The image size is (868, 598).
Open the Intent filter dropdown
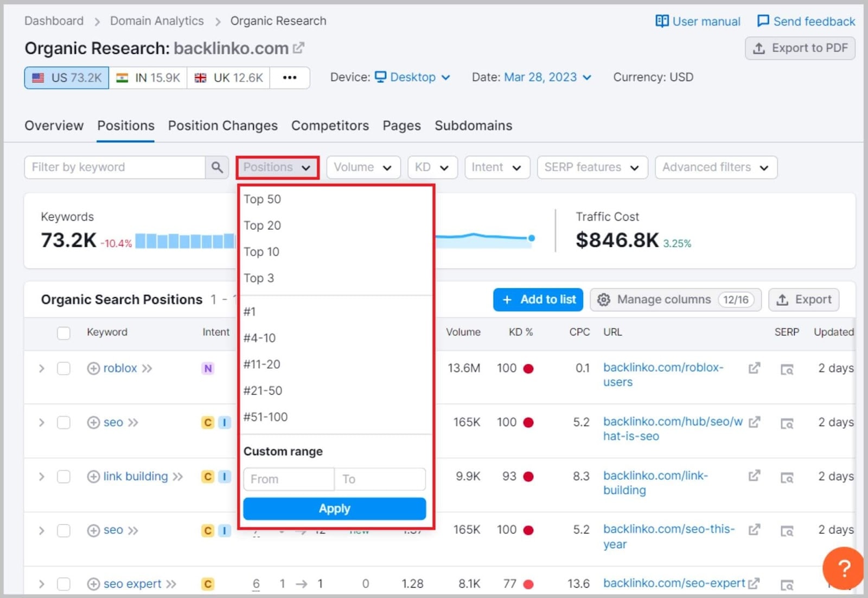pyautogui.click(x=497, y=168)
